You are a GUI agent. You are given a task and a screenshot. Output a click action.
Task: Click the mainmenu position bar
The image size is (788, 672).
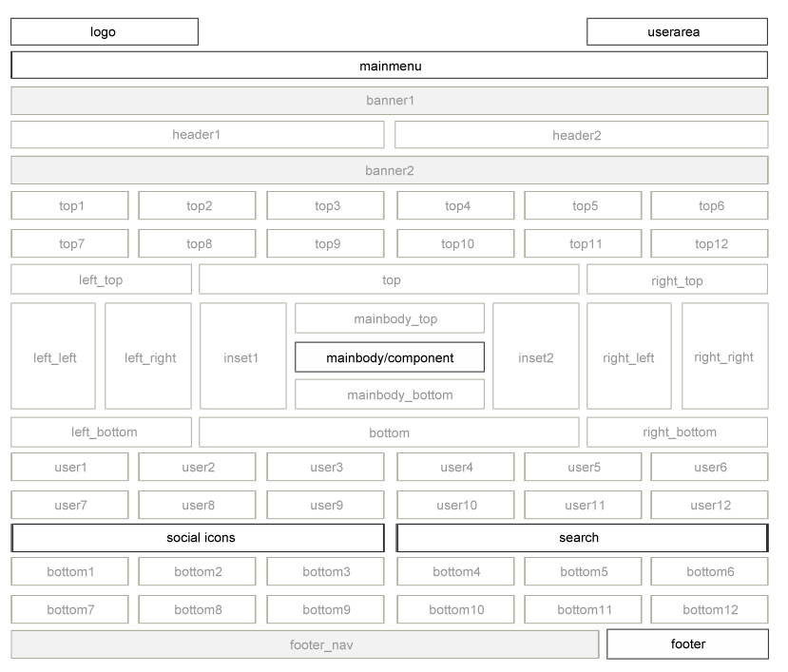click(390, 65)
